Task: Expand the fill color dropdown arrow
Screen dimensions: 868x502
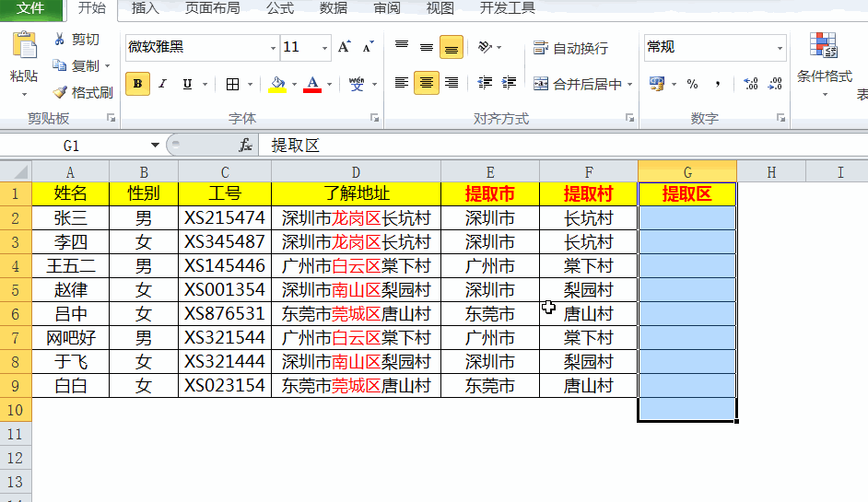Action: [294, 84]
